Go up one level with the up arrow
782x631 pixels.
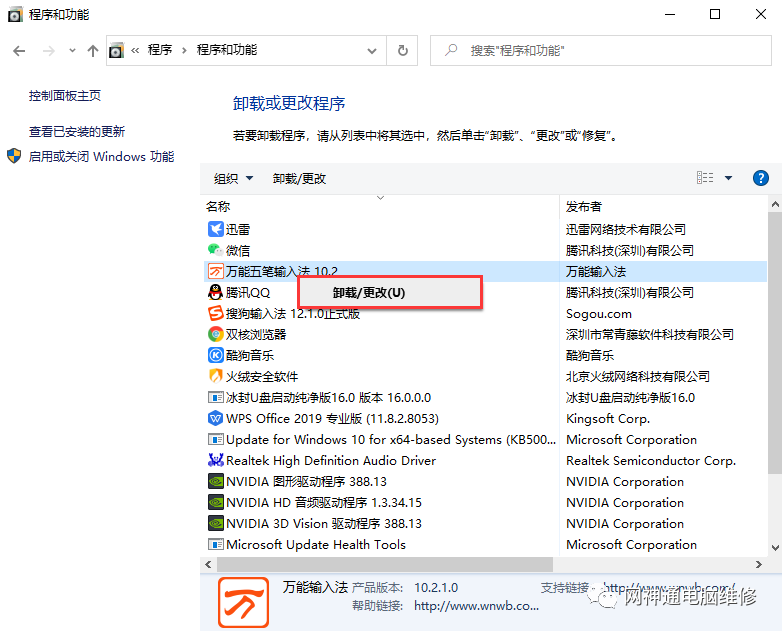93,50
